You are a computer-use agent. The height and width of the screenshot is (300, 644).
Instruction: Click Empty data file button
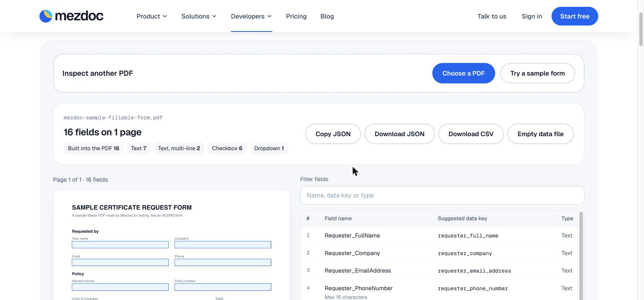coord(540,134)
